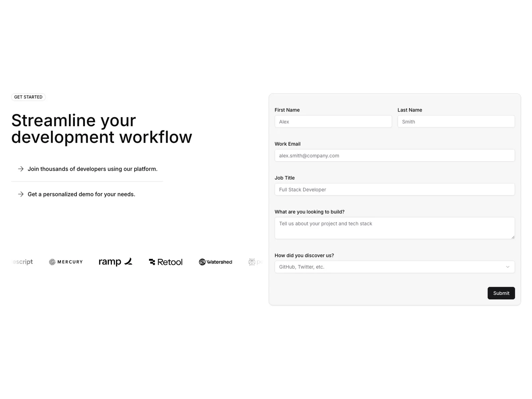The height and width of the screenshot is (399, 532).
Task: Click the "Streamline your development workflow" heading
Action: tap(102, 129)
